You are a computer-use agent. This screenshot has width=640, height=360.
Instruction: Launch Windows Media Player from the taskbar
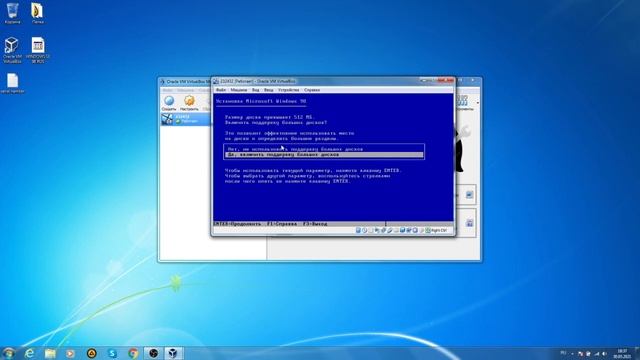pyautogui.click(x=71, y=353)
